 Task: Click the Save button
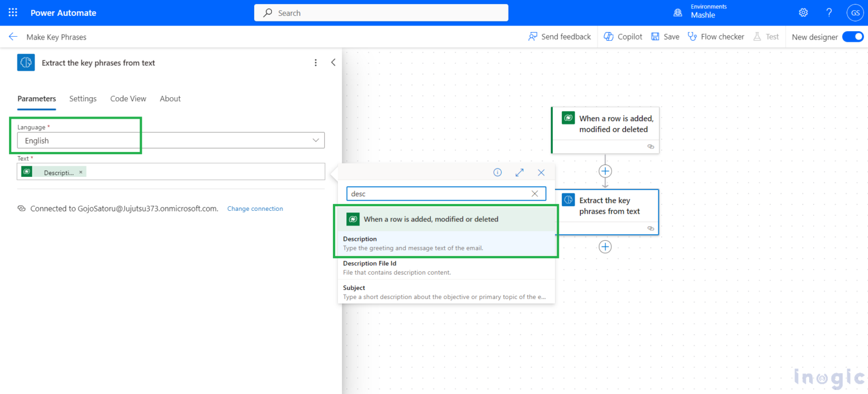tap(665, 37)
